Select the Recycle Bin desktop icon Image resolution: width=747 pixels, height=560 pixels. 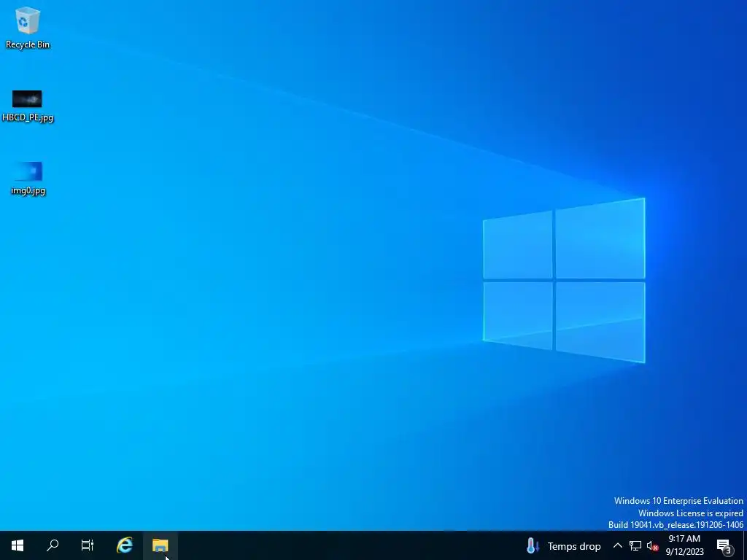[x=28, y=28]
